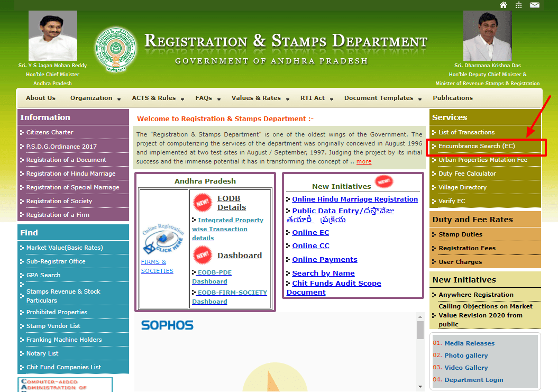Open the Publications menu item
558x392 pixels.
(x=453, y=98)
